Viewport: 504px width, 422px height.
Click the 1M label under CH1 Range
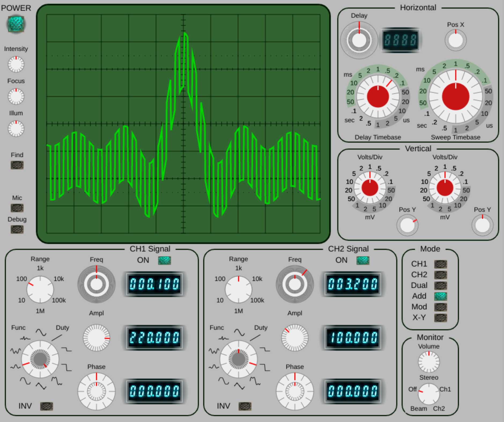click(x=40, y=311)
